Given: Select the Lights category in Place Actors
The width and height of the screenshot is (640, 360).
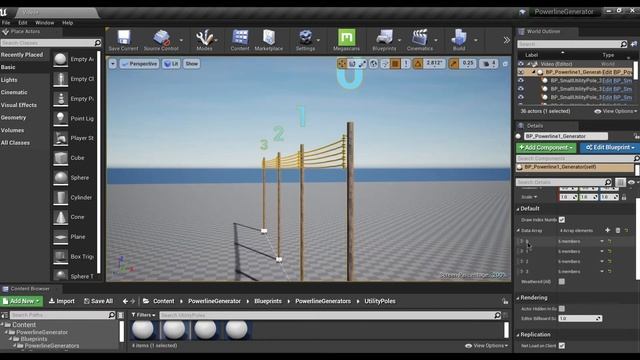Looking at the screenshot, I should (9, 80).
